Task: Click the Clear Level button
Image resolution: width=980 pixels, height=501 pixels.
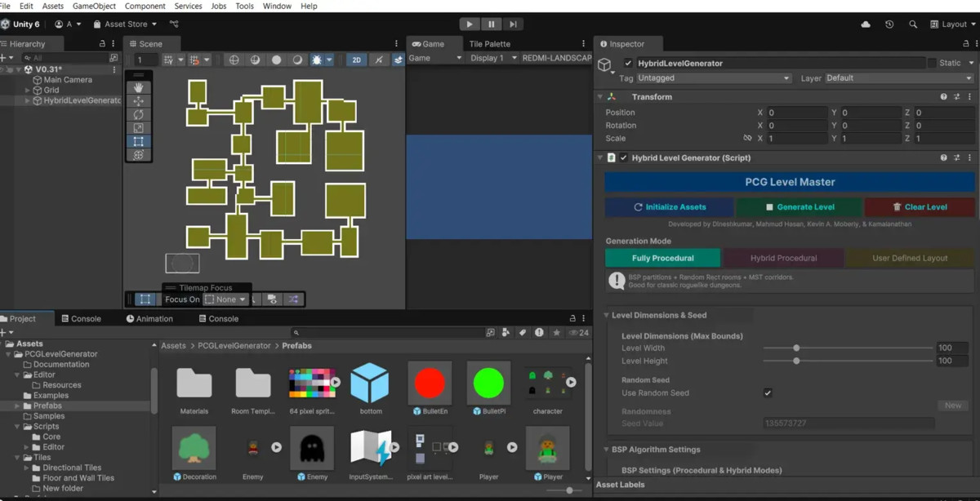Action: tap(920, 207)
